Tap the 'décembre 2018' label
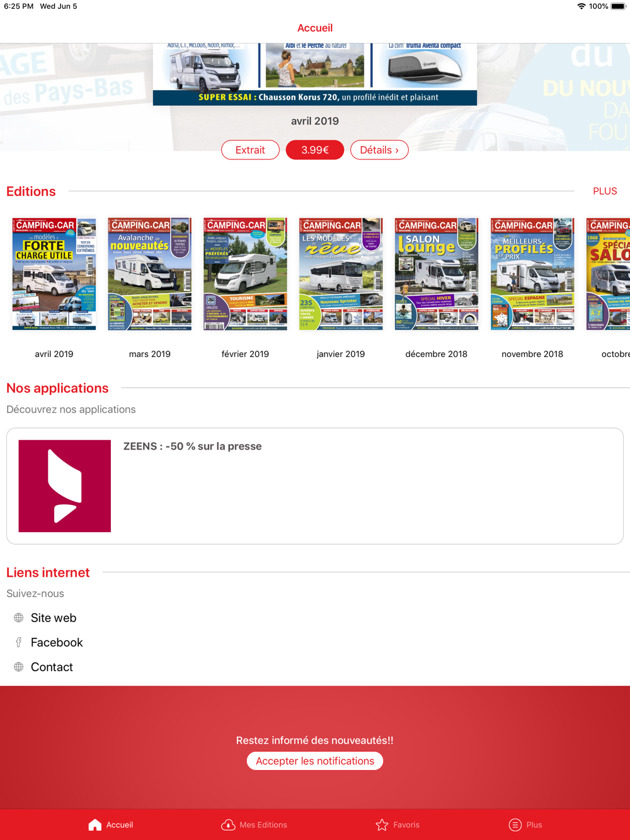The height and width of the screenshot is (840, 630). (437, 354)
